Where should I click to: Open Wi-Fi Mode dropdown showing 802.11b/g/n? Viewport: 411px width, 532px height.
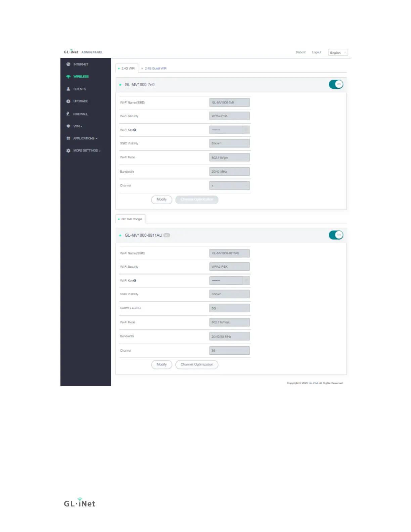(229, 157)
